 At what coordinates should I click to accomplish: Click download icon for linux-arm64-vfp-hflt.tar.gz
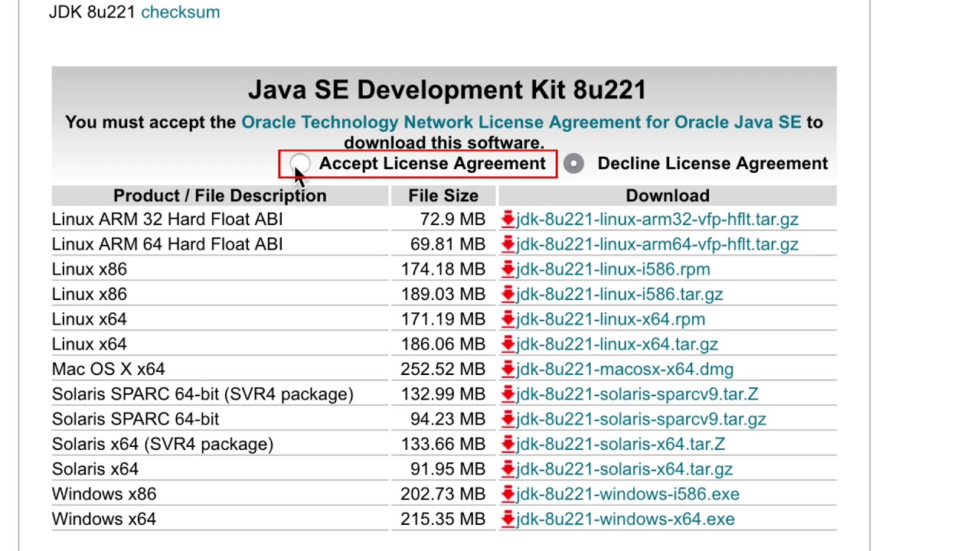point(508,245)
